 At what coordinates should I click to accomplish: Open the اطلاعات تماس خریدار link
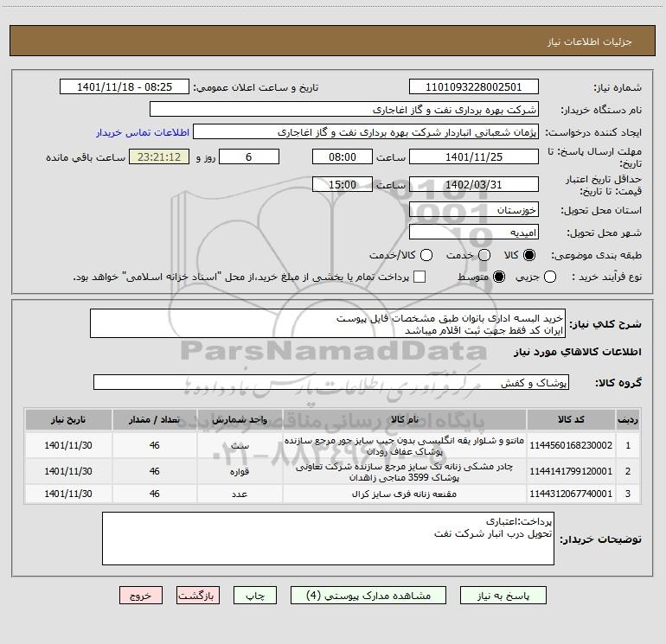click(143, 132)
